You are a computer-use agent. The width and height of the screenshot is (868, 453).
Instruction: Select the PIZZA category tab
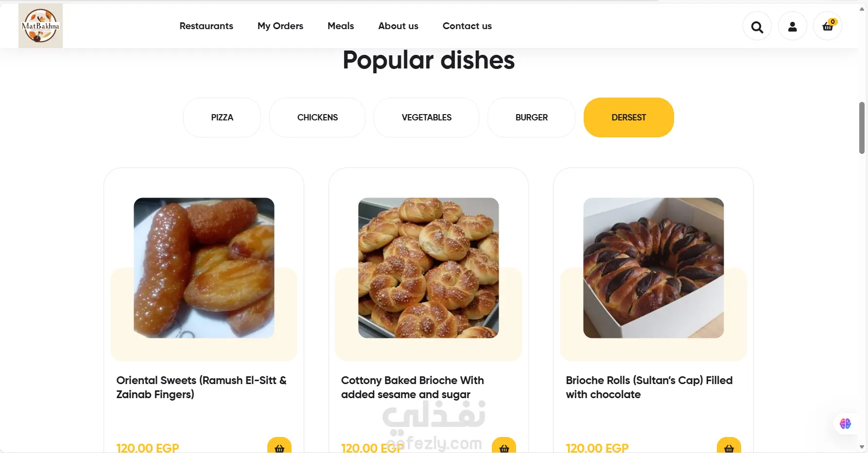(222, 117)
